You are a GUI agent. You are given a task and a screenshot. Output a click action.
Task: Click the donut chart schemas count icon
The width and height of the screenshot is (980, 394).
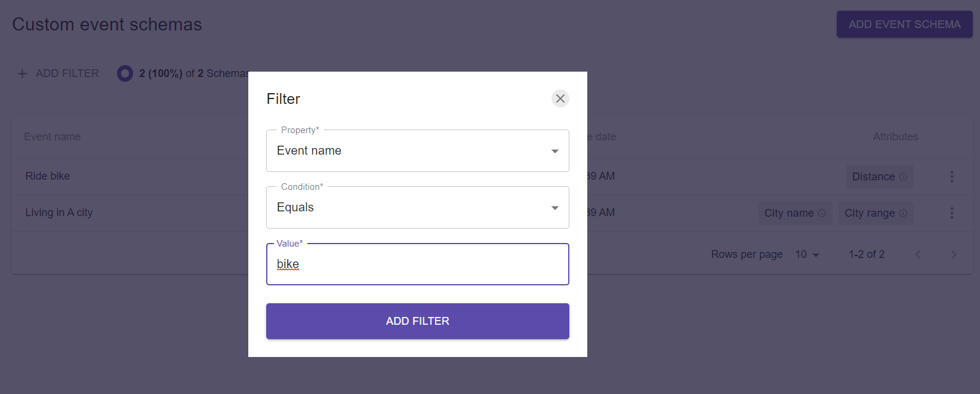[125, 73]
